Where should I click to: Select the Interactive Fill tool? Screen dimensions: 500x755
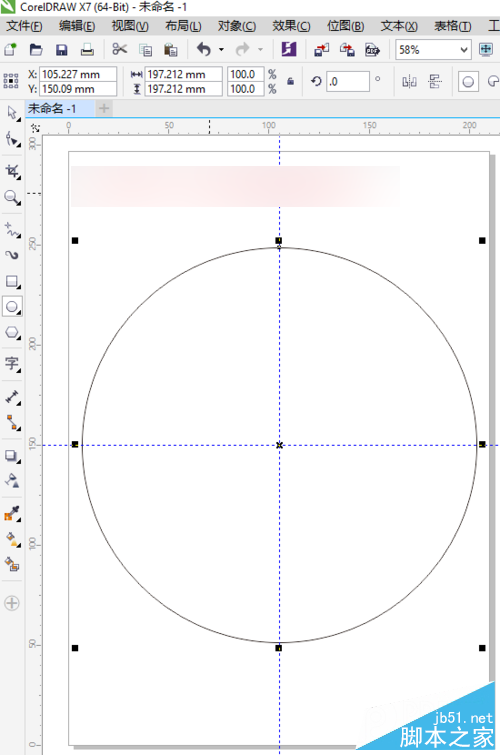tap(12, 539)
